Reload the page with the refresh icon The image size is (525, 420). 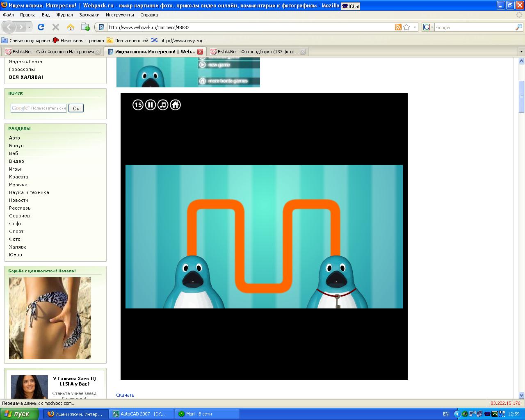pos(41,27)
